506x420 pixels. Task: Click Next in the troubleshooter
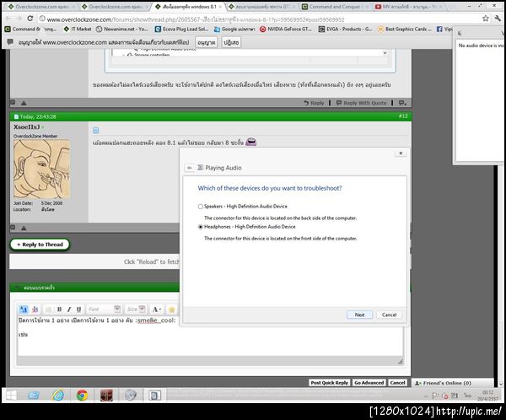point(359,315)
